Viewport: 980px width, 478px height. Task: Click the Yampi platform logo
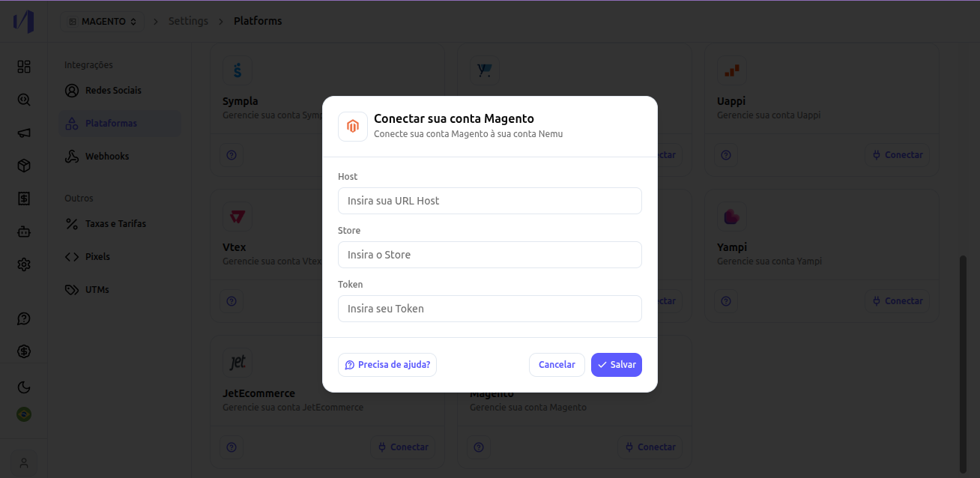pyautogui.click(x=732, y=217)
